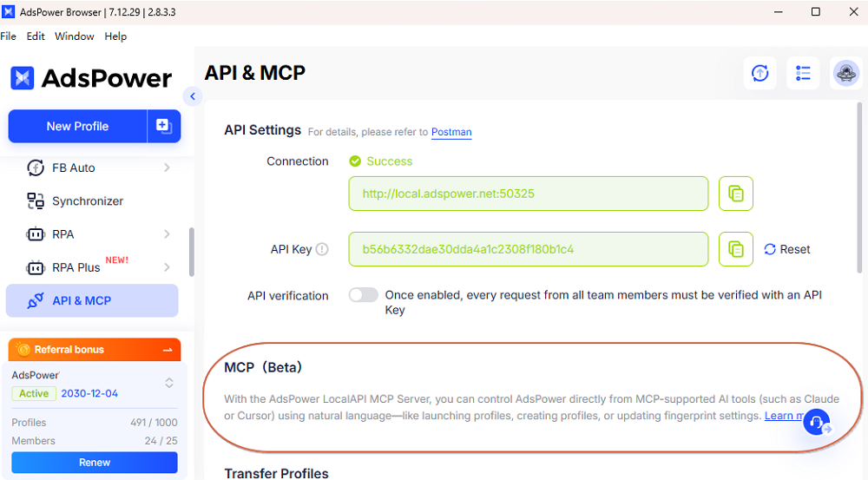868x480 pixels.
Task: Click the FB Auto icon
Action: [36, 168]
